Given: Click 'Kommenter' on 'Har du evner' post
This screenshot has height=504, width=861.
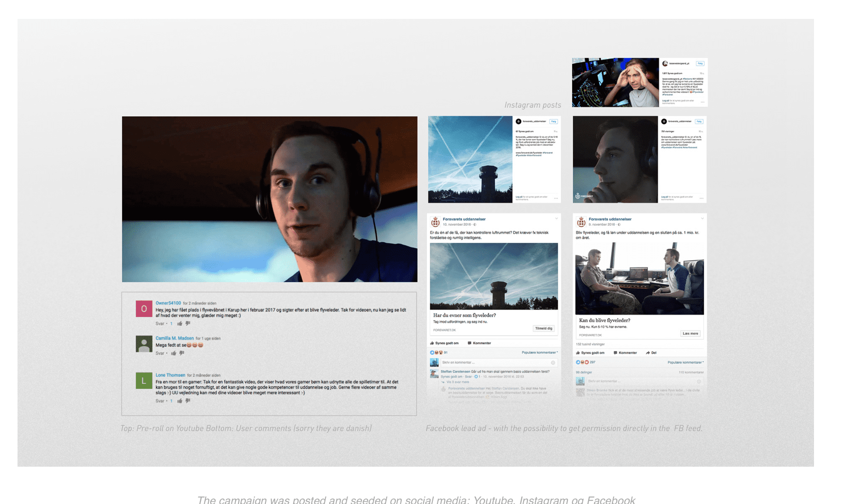Looking at the screenshot, I should [479, 343].
